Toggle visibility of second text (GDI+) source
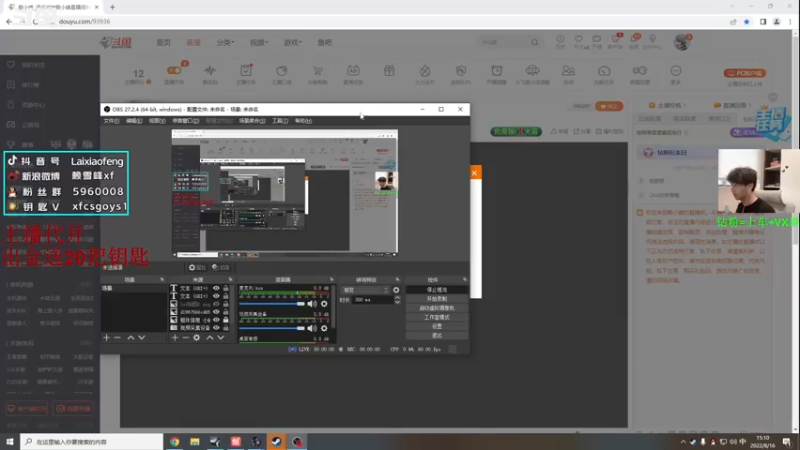The width and height of the screenshot is (800, 450). point(216,296)
